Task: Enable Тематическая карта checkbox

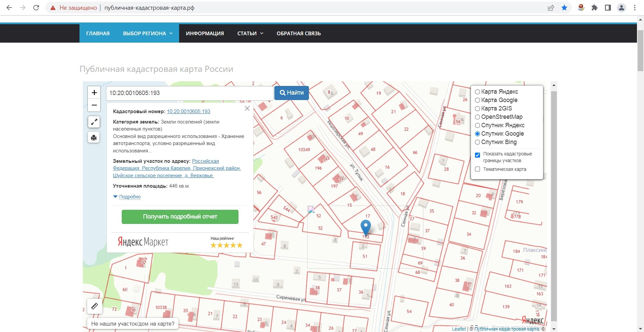Action: pos(478,170)
